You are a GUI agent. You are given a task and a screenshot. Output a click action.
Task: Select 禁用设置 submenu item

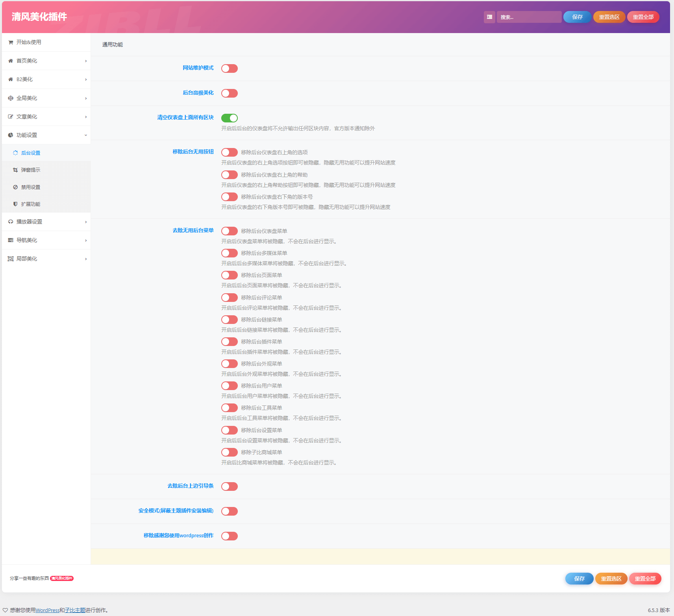[x=46, y=187]
